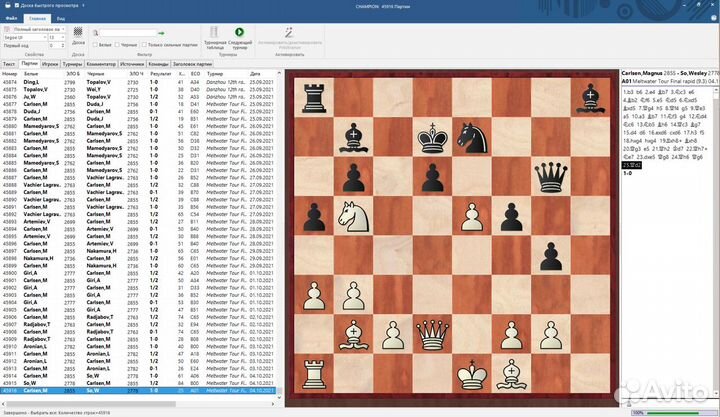The height and width of the screenshot is (417, 720).
Task: Sort by the Результат column header
Action: click(x=161, y=73)
